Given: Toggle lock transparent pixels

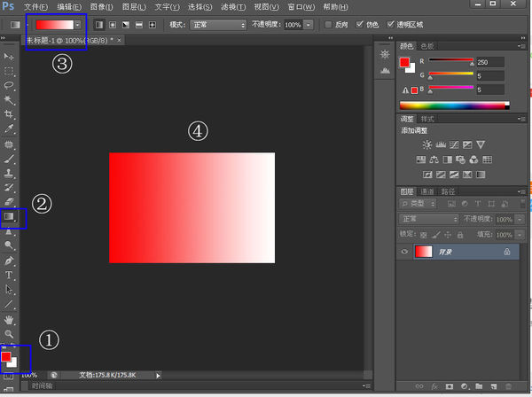Looking at the screenshot, I should (x=424, y=235).
